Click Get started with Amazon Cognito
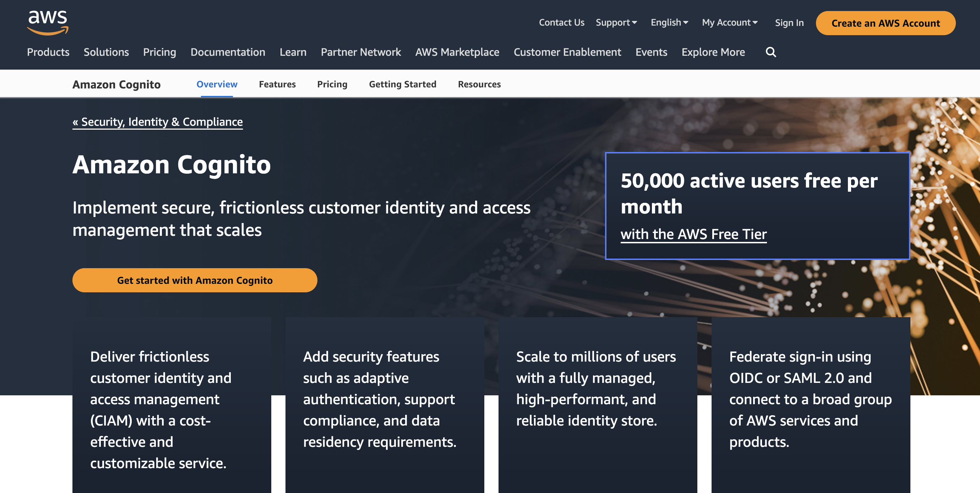 pyautogui.click(x=195, y=280)
